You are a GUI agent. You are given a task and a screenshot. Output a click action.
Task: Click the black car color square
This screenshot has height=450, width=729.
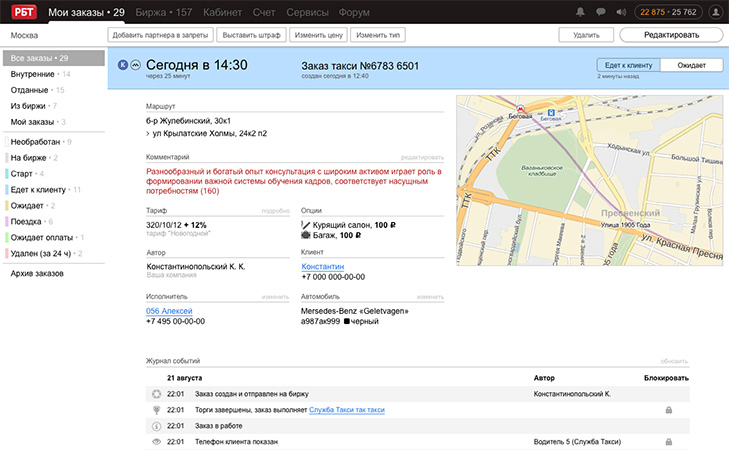tap(346, 321)
